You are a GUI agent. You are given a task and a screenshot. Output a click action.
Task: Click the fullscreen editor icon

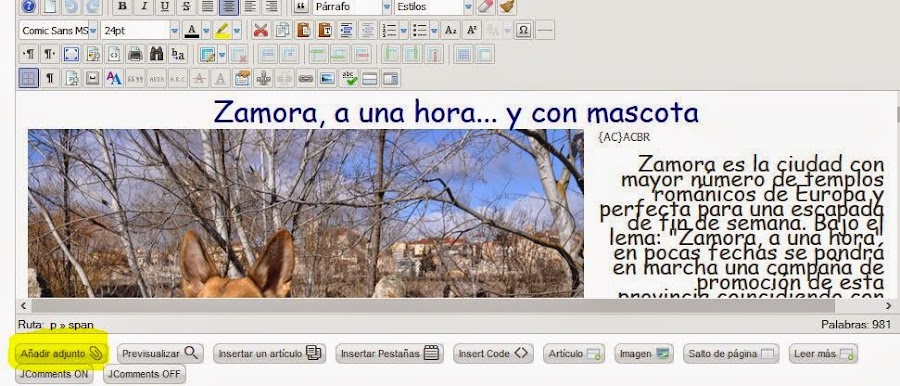pos(71,55)
